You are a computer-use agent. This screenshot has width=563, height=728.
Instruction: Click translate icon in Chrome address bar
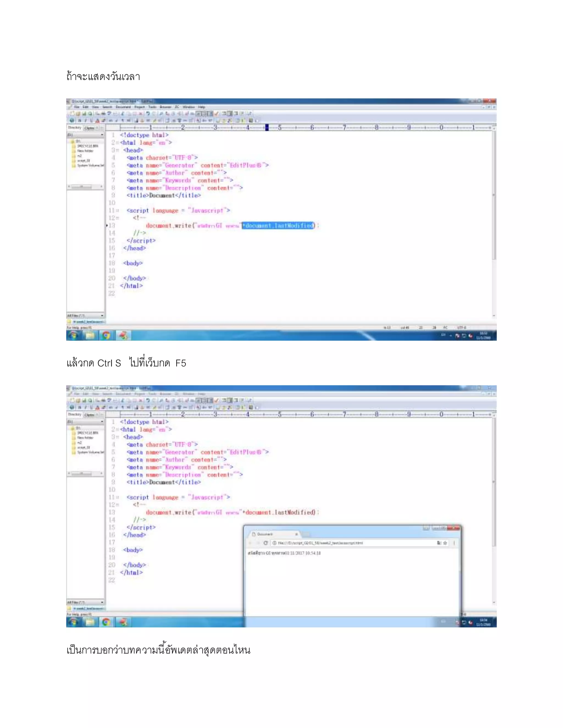(439, 543)
